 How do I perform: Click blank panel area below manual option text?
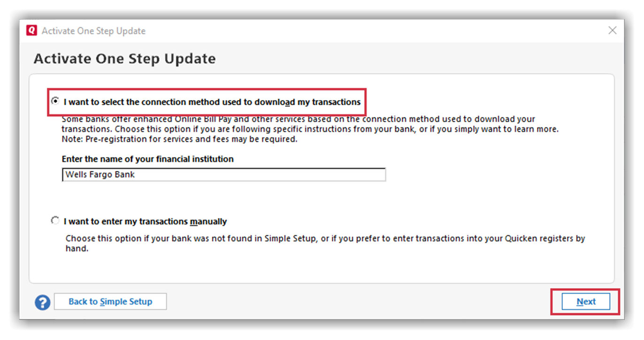322,268
